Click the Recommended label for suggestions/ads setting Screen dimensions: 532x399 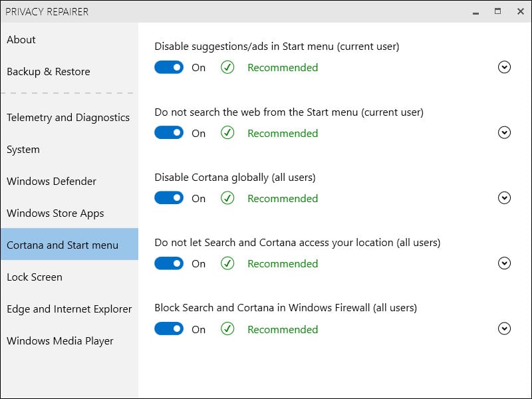(283, 68)
